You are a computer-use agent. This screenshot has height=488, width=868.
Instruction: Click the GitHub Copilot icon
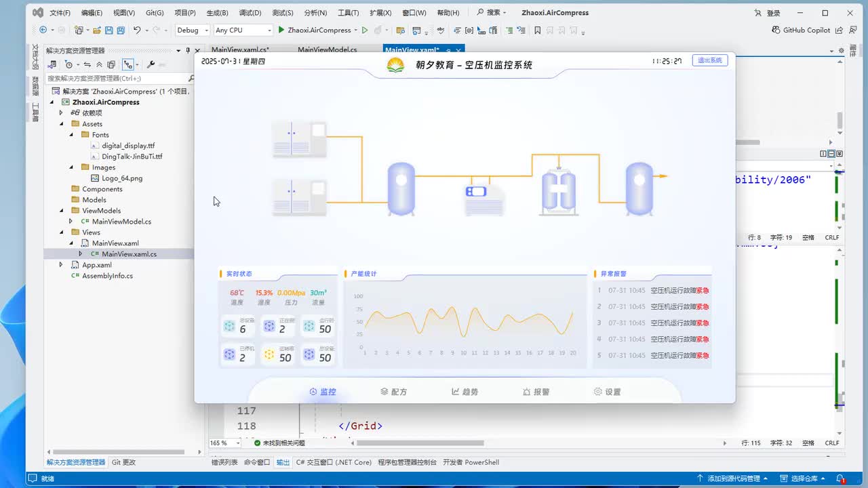point(777,30)
